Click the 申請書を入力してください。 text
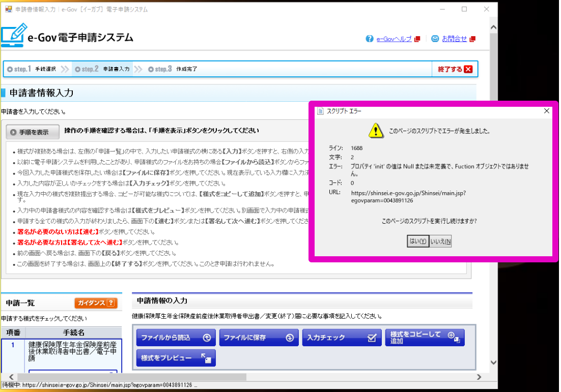Viewport: 561px width, 392px height. point(34,112)
